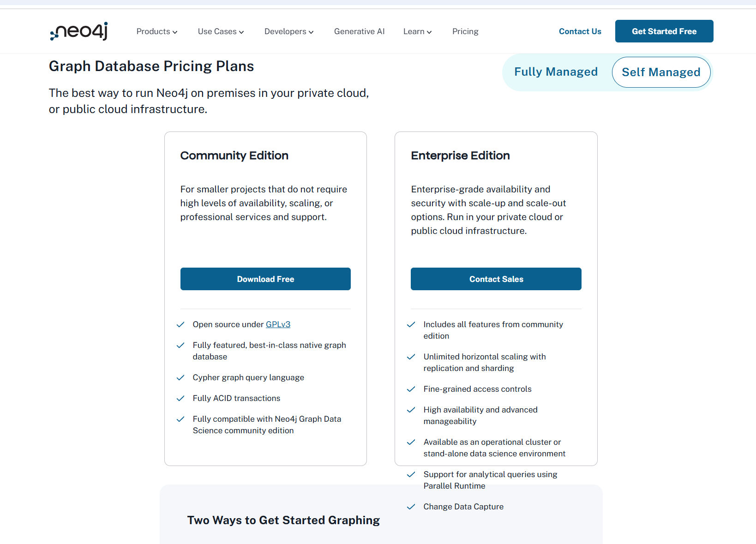Expand the Products dropdown menu
Viewport: 756px width, 544px height.
[x=157, y=31]
